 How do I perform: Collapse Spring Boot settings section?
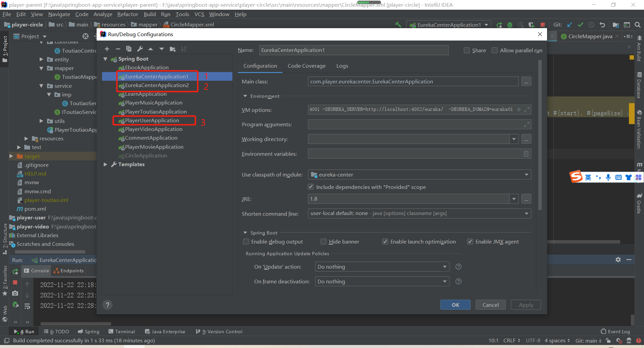point(245,233)
